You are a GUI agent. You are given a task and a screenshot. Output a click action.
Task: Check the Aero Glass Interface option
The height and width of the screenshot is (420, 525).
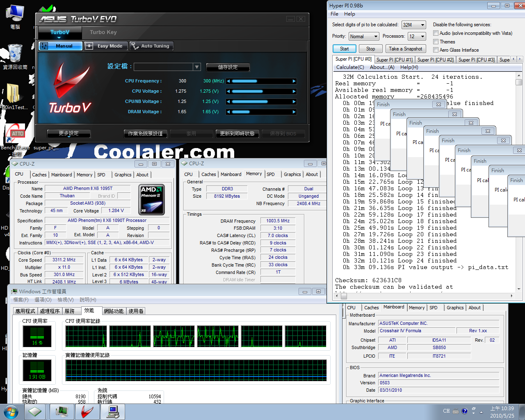click(x=436, y=50)
